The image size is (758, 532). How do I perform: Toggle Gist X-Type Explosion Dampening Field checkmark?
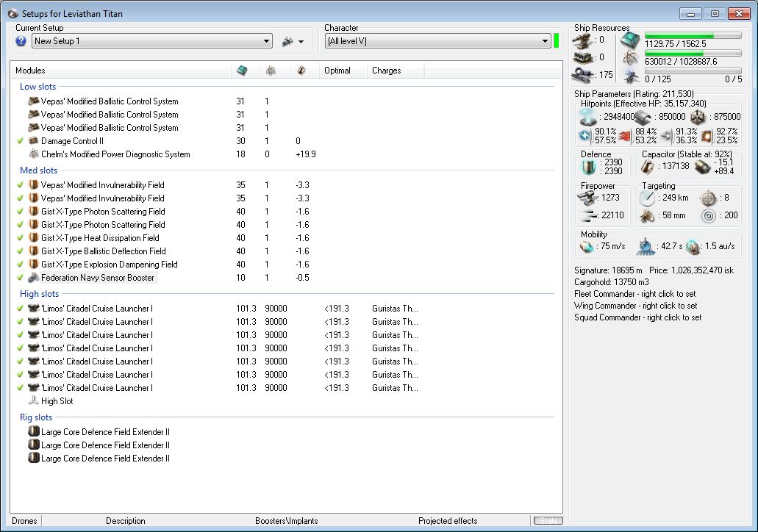click(21, 265)
